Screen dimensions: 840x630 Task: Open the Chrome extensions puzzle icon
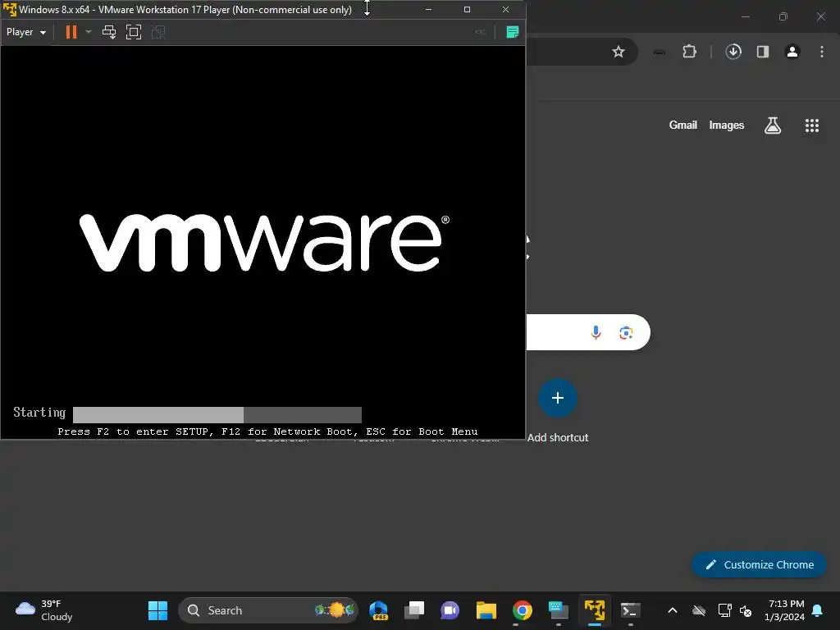pyautogui.click(x=689, y=52)
